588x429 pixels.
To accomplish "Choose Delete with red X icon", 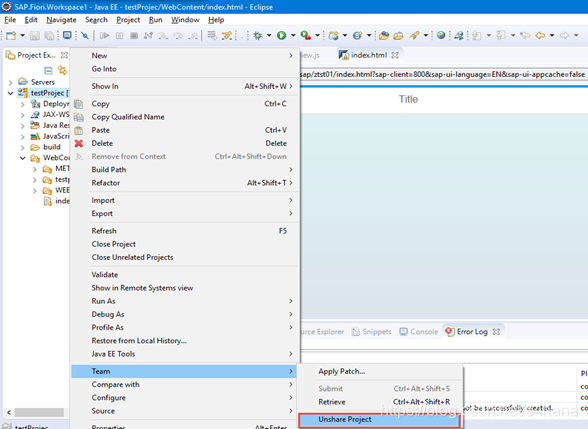I will [x=185, y=143].
